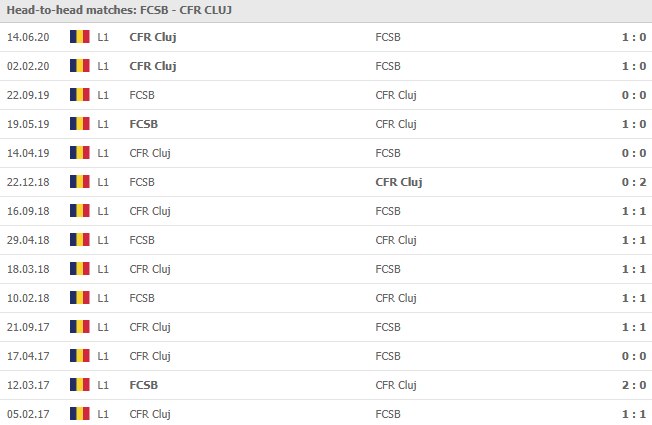Open the 2 : 0 score from 12.03.17

[634, 385]
